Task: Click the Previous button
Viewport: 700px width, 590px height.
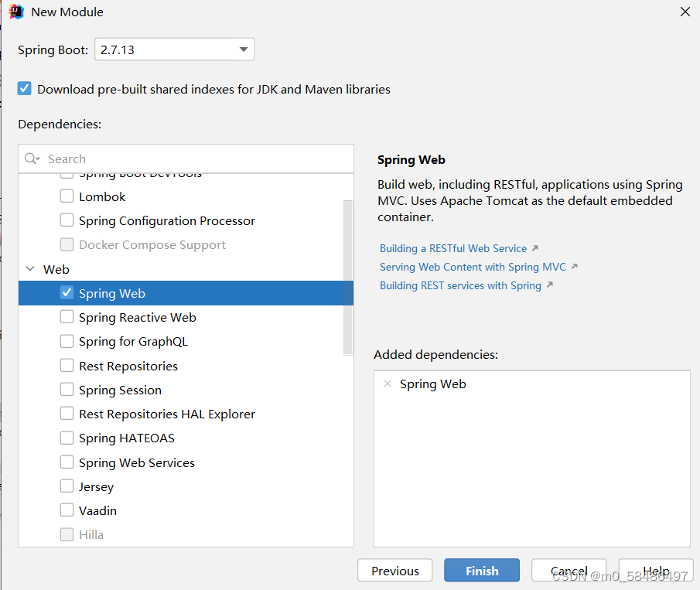Action: tap(394, 570)
